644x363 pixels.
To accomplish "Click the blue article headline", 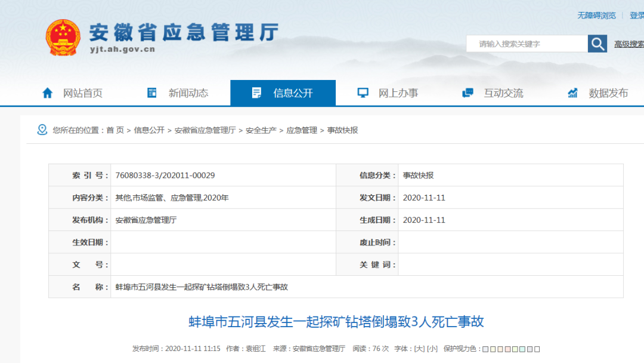I will tap(336, 321).
